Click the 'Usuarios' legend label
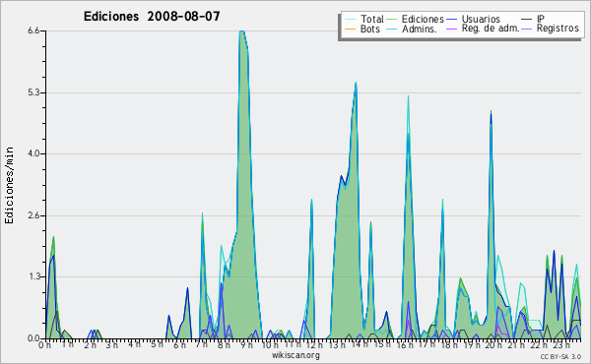The image size is (591, 364). pyautogui.click(x=481, y=19)
